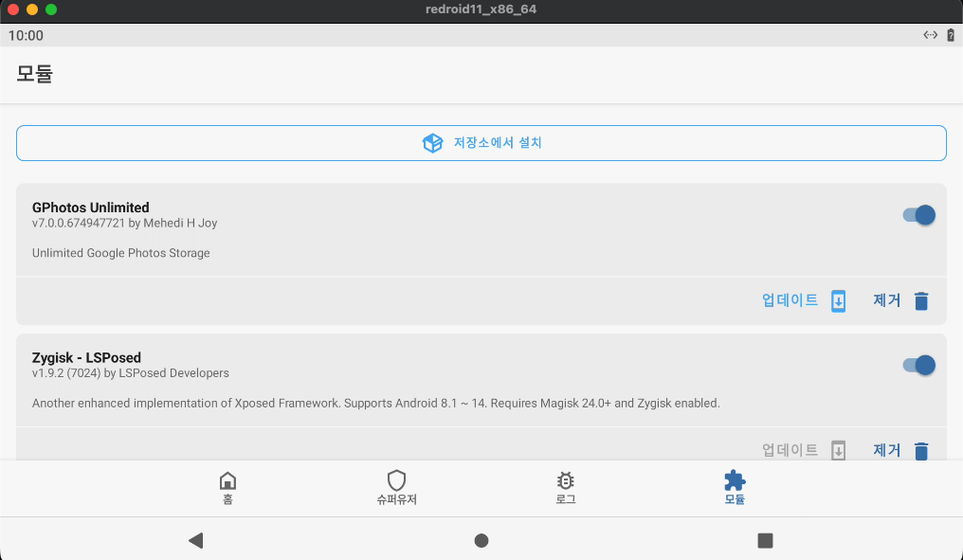This screenshot has height=560, width=963.
Task: Open the Superuser shield icon
Action: click(396, 480)
